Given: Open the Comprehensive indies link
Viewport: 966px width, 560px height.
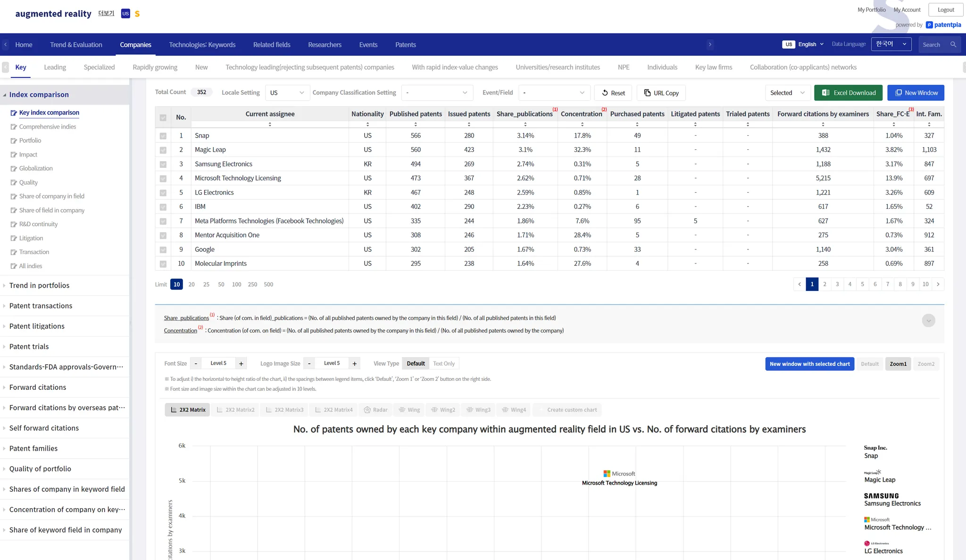Looking at the screenshot, I should coord(47,126).
